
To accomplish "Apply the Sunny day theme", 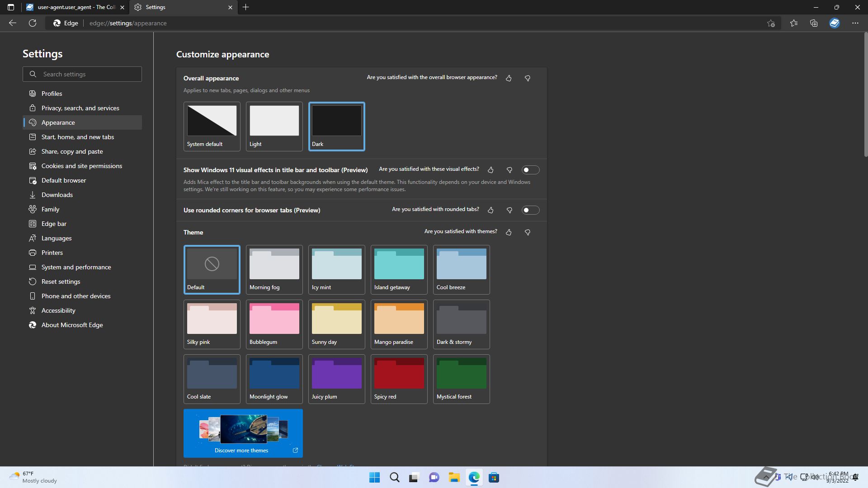I will [336, 324].
